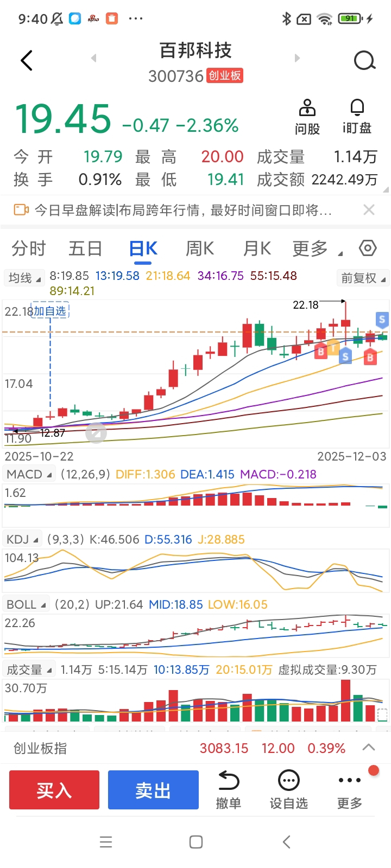Tap the 创业板指 index name
The height and width of the screenshot is (868, 391).
tap(40, 748)
